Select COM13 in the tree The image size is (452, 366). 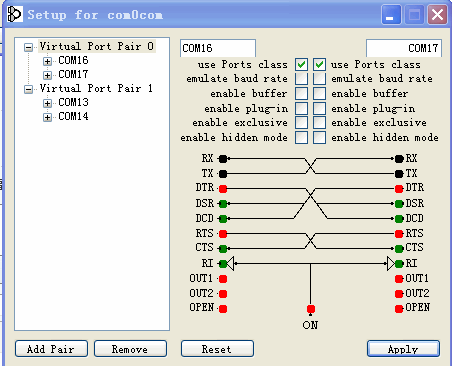(73, 102)
